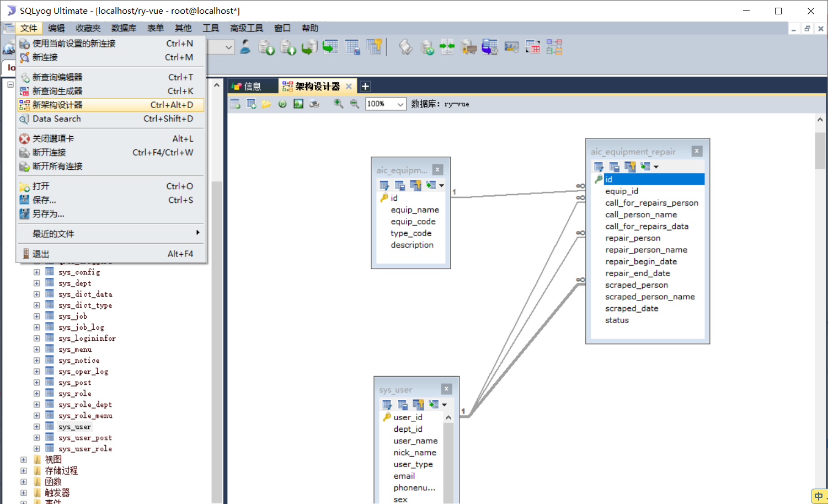Expand the sys_dept table node
The height and width of the screenshot is (504, 828).
click(36, 283)
